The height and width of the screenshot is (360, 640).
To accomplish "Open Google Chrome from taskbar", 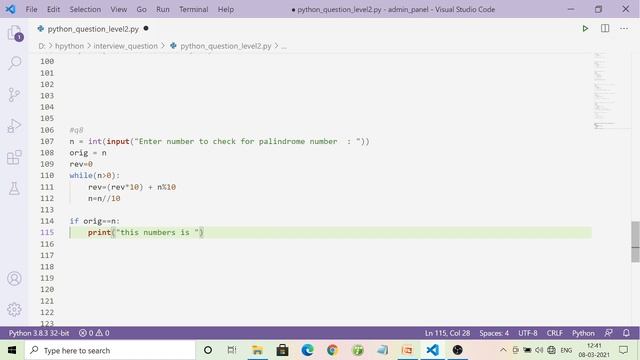I will click(x=332, y=350).
